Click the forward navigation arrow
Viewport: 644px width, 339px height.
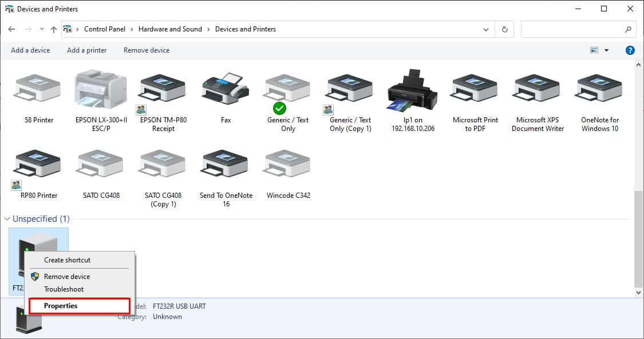coord(29,29)
